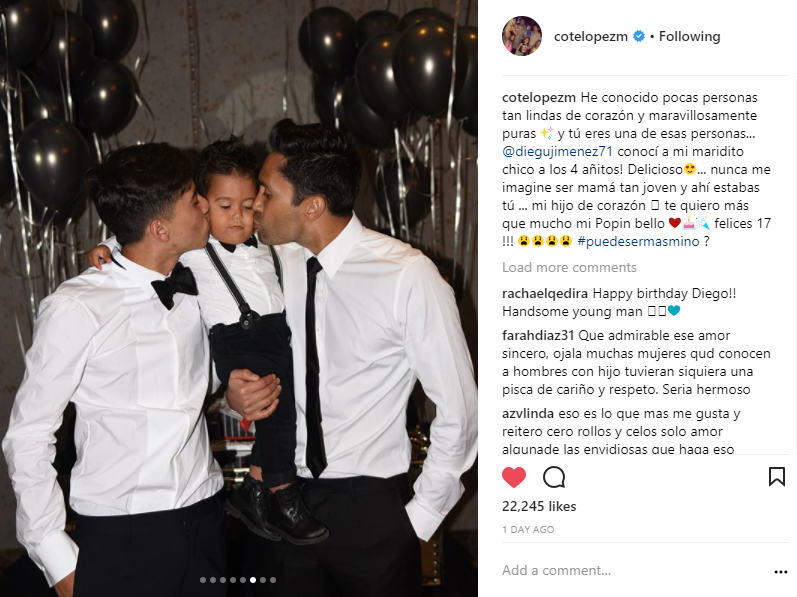Open the @diegujimenez71 mention link
Screen dimensions: 797x597
point(558,151)
